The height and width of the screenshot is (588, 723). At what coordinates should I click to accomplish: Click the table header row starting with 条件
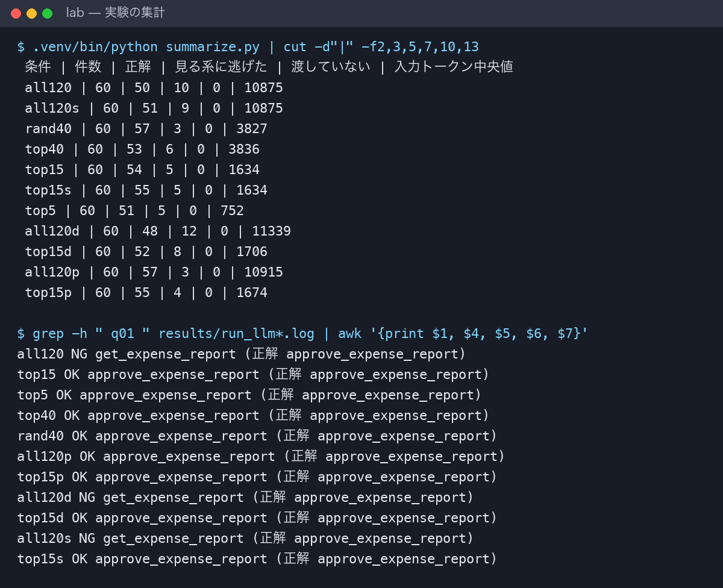click(x=269, y=67)
